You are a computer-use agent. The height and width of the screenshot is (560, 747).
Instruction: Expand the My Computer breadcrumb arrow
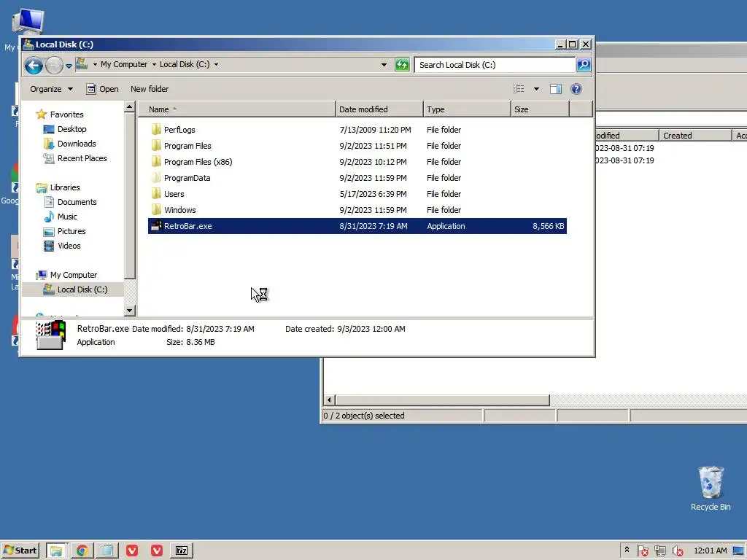pos(154,64)
